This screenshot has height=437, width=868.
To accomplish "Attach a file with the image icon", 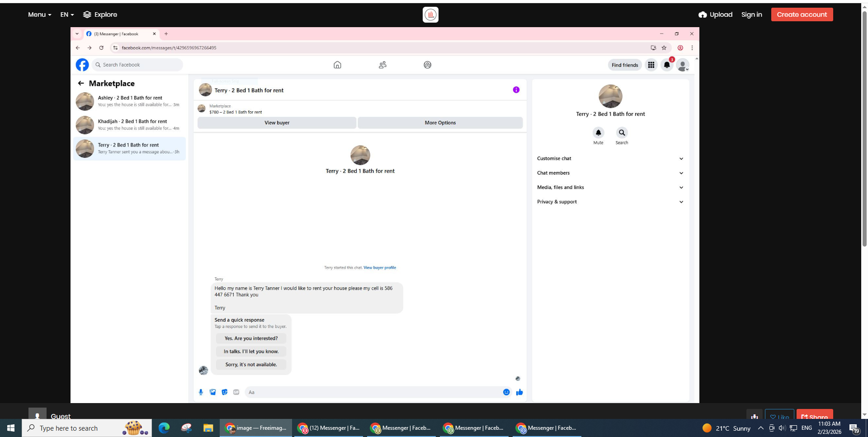I will tap(212, 392).
